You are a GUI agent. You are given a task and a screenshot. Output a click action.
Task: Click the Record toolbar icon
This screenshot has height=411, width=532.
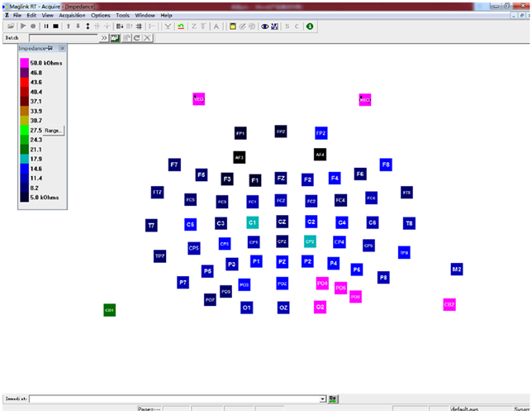coord(32,26)
